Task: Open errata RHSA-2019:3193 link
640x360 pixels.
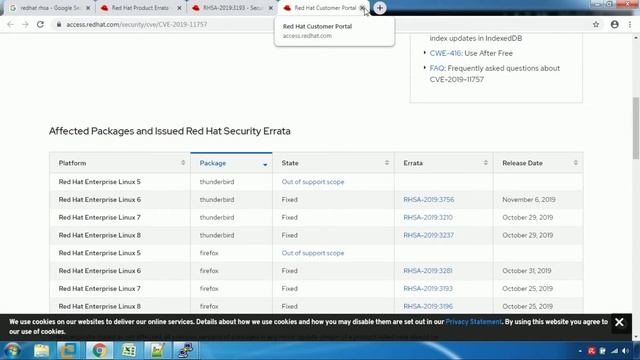Action: pos(428,289)
